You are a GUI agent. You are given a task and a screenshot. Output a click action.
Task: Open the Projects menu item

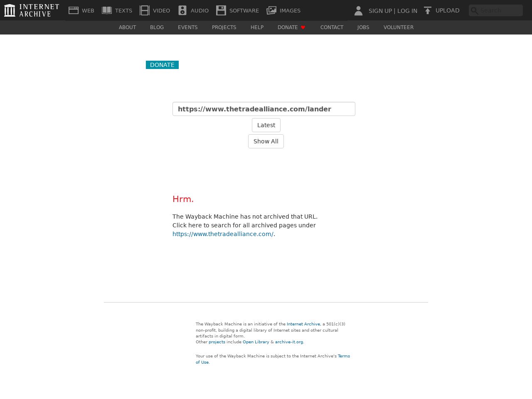click(x=224, y=27)
